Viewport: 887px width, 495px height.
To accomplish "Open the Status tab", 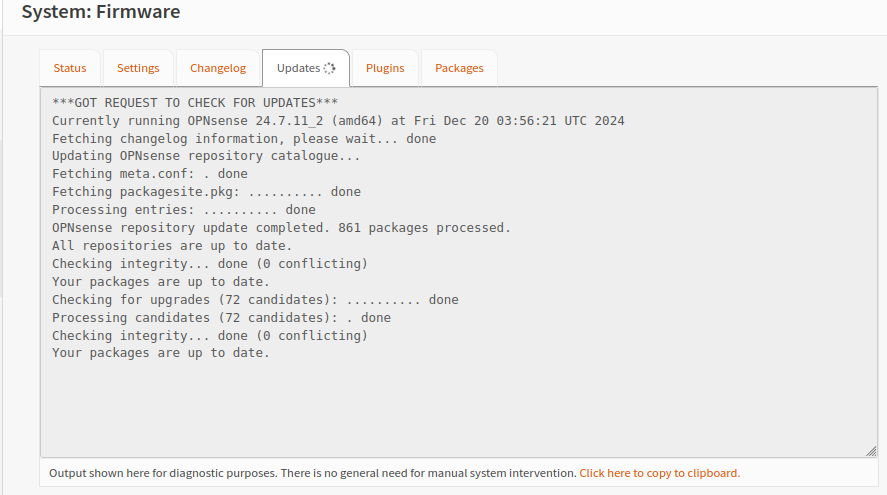I will [x=70, y=68].
